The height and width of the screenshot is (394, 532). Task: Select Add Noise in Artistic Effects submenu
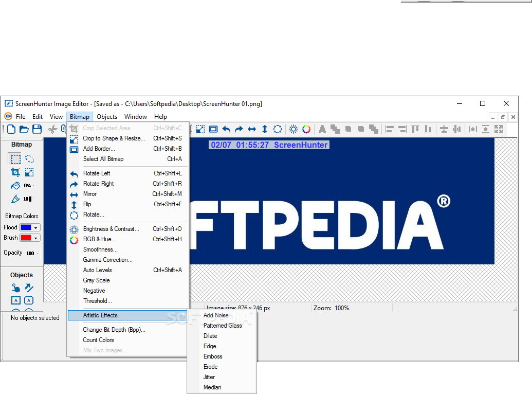[x=222, y=315]
